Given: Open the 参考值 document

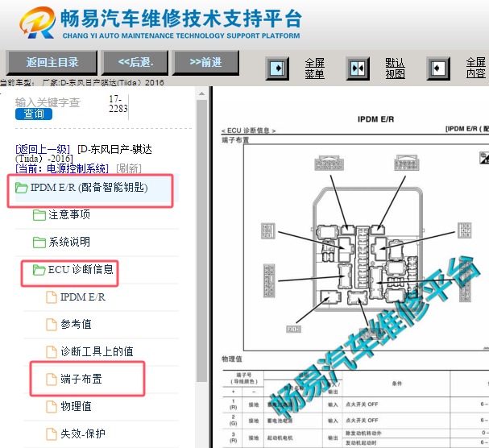Looking at the screenshot, I should pyautogui.click(x=76, y=324).
